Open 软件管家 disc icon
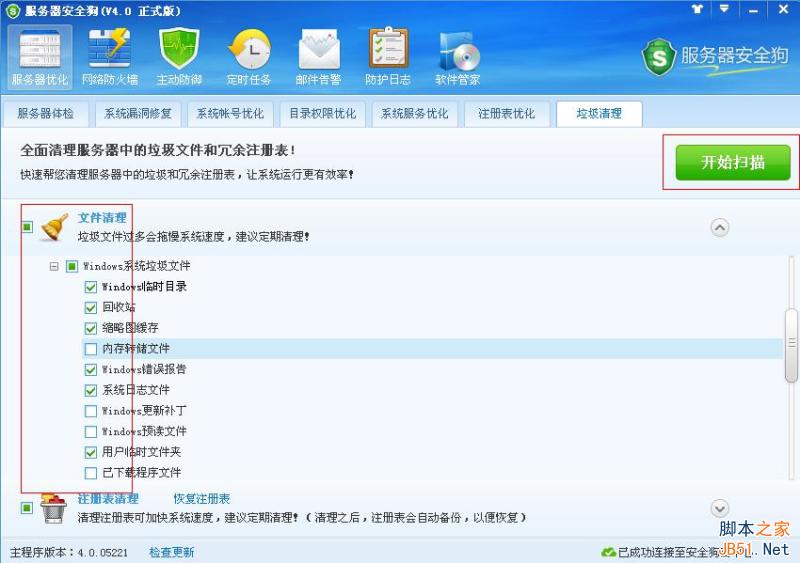Image resolution: width=800 pixels, height=563 pixels. [457, 56]
